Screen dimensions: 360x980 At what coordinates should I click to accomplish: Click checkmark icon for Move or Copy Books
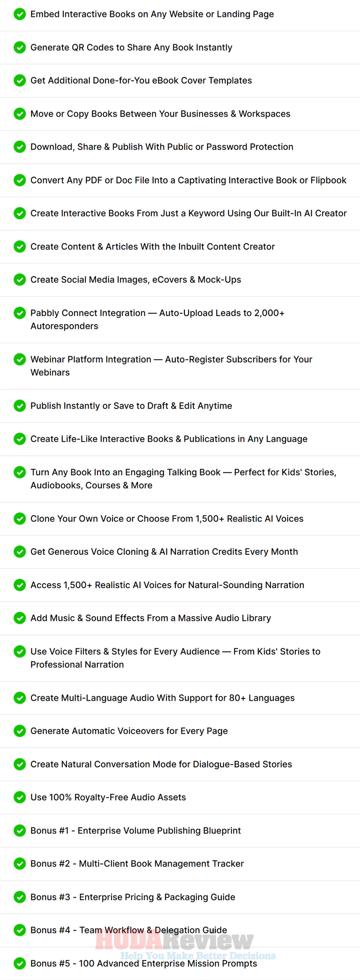[x=20, y=114]
